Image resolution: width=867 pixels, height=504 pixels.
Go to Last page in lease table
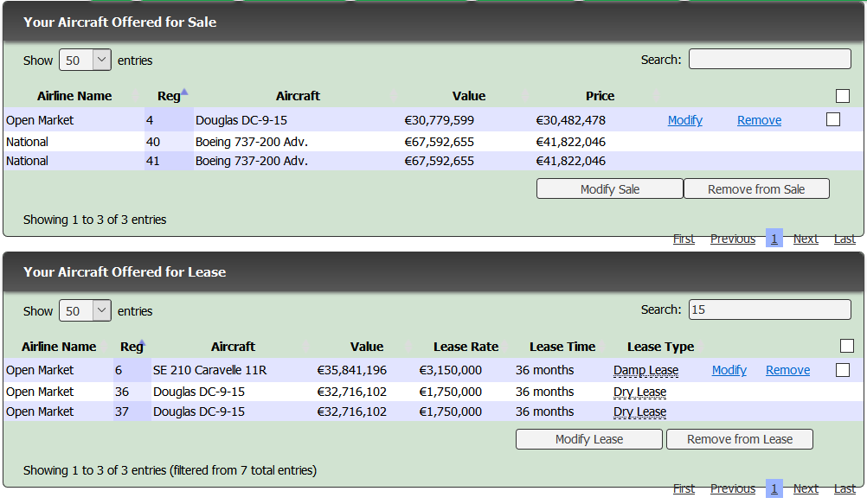pos(844,489)
